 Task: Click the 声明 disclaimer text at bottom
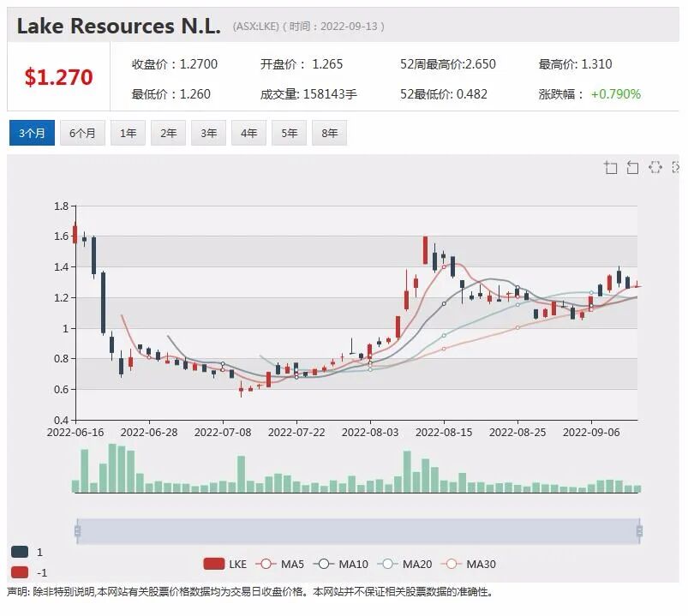pyautogui.click(x=250, y=592)
